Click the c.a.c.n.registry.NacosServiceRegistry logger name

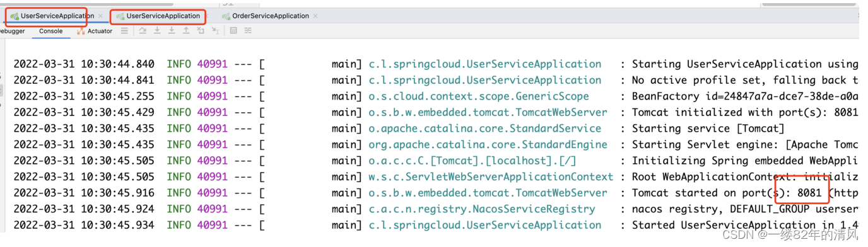(482, 209)
